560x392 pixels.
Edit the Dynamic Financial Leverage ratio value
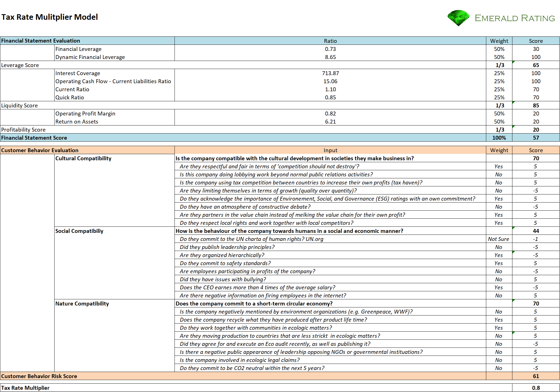[x=330, y=57]
